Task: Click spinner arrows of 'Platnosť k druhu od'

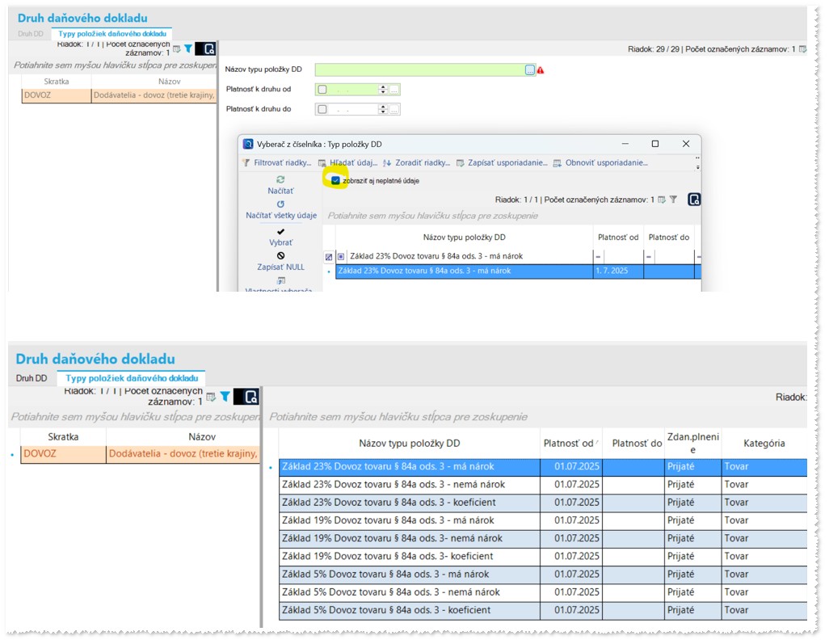Action: (x=383, y=90)
